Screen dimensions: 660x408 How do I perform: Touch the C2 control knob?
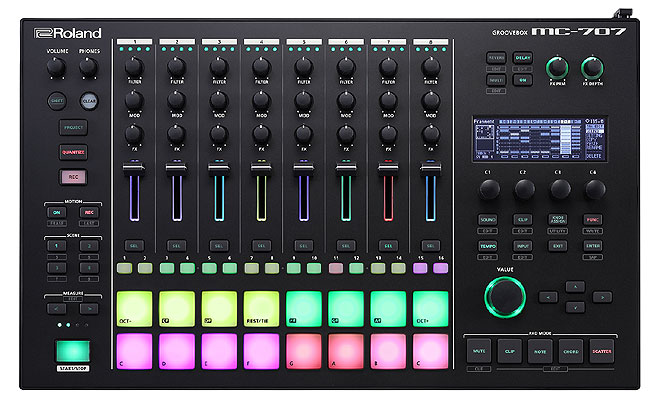524,189
